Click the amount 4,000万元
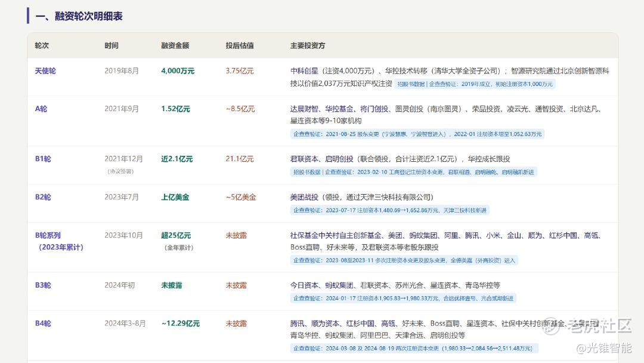Viewport: 644px width, 363px height. [178, 70]
